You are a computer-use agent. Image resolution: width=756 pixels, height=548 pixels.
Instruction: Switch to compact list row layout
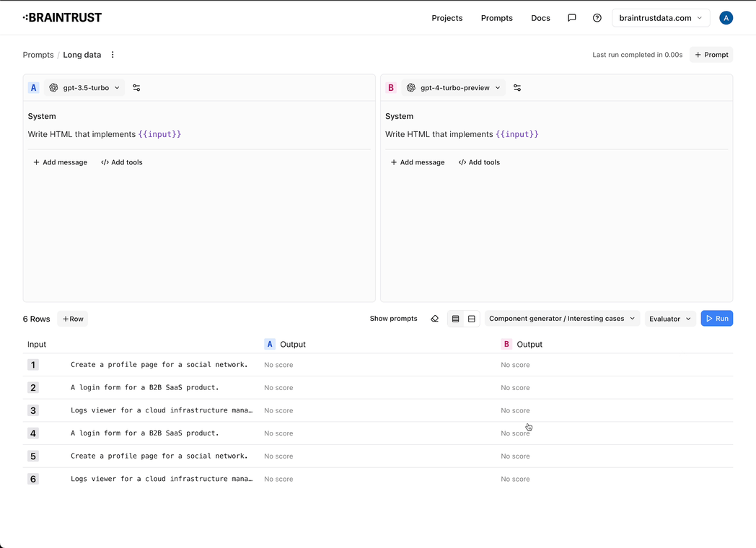pos(455,319)
